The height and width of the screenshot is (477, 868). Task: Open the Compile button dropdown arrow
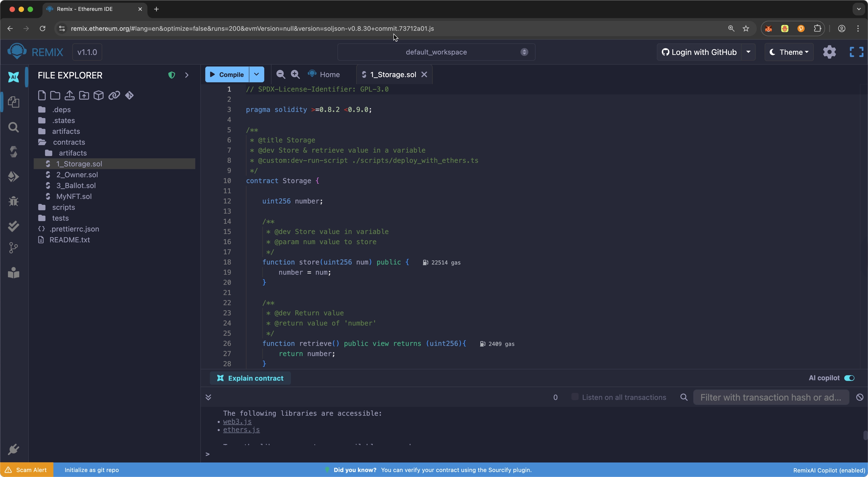pos(256,74)
